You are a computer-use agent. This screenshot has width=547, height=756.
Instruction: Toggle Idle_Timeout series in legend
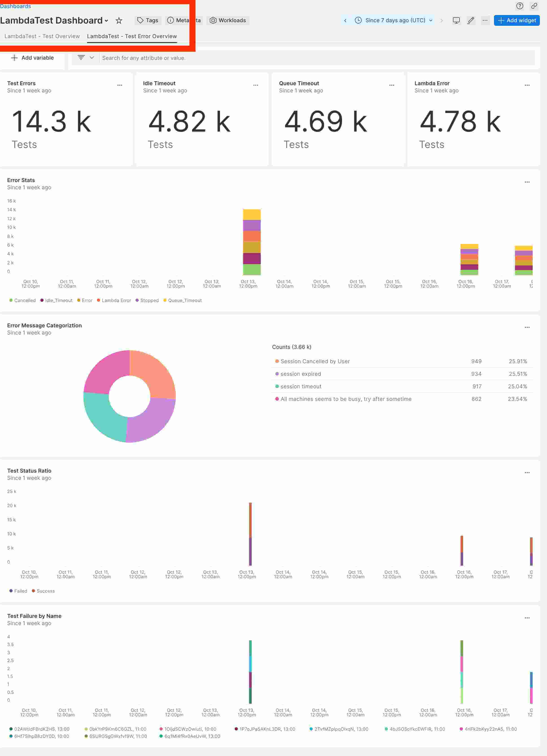pos(56,300)
